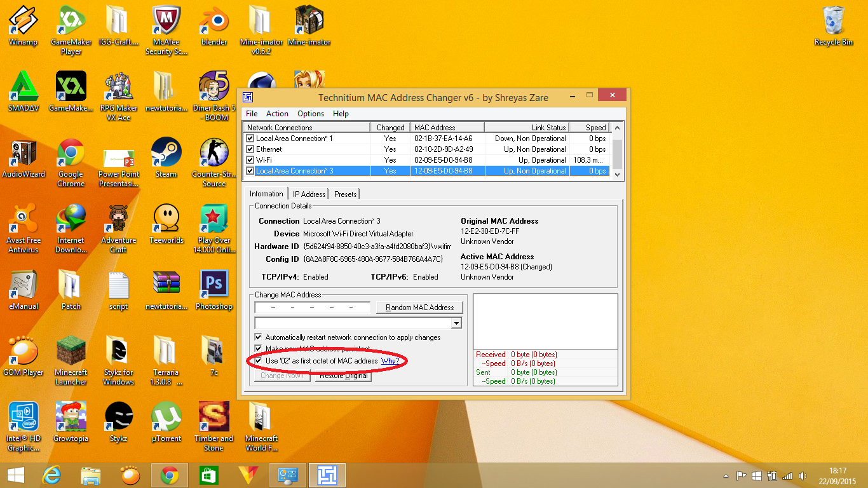Switch to the Presets tab
The width and height of the screenshot is (868, 488).
[x=346, y=194]
